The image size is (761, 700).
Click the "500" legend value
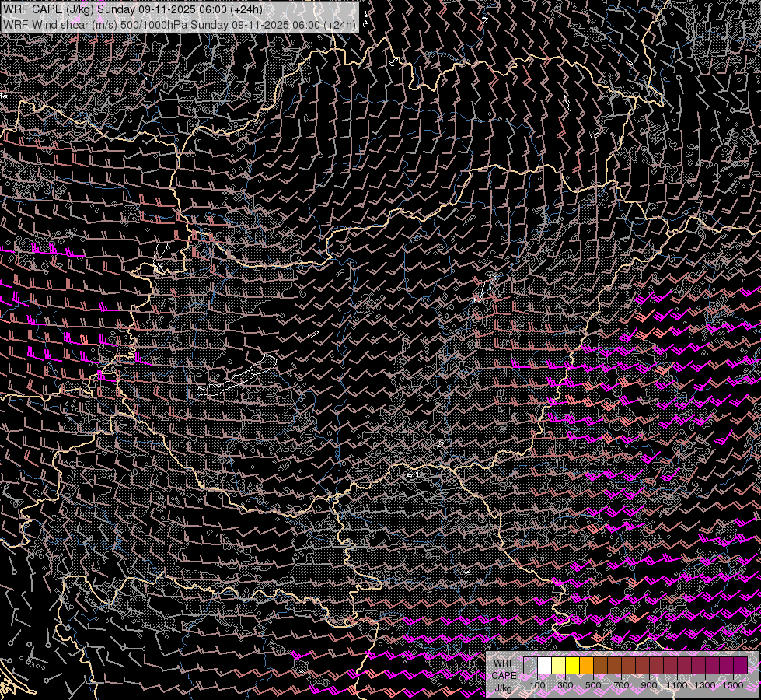(x=593, y=685)
